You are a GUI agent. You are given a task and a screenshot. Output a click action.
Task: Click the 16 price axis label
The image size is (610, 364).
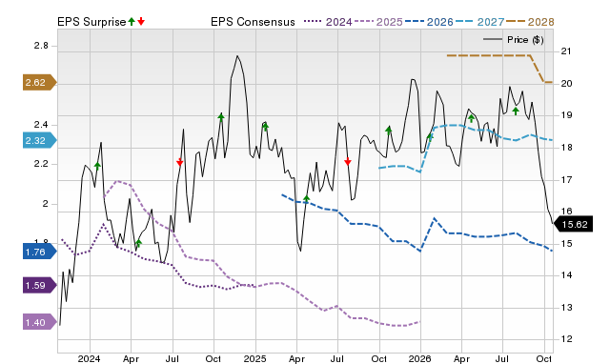[x=566, y=212]
